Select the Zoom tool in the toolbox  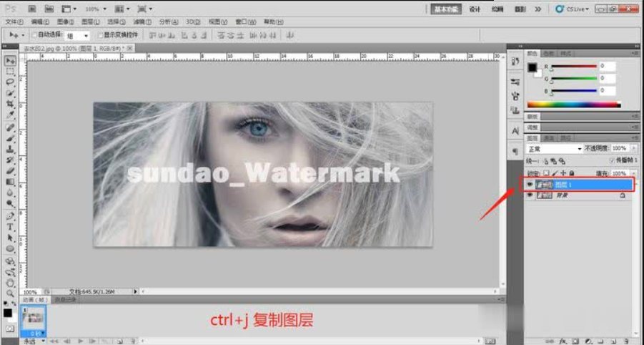pyautogui.click(x=10, y=293)
